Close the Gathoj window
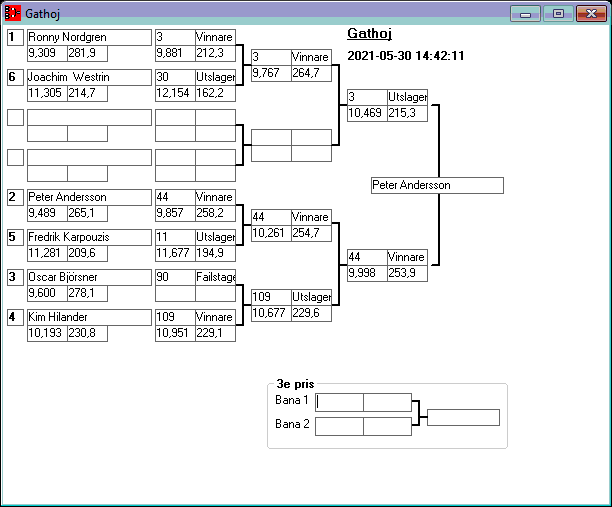The width and height of the screenshot is (612, 507). [590, 14]
